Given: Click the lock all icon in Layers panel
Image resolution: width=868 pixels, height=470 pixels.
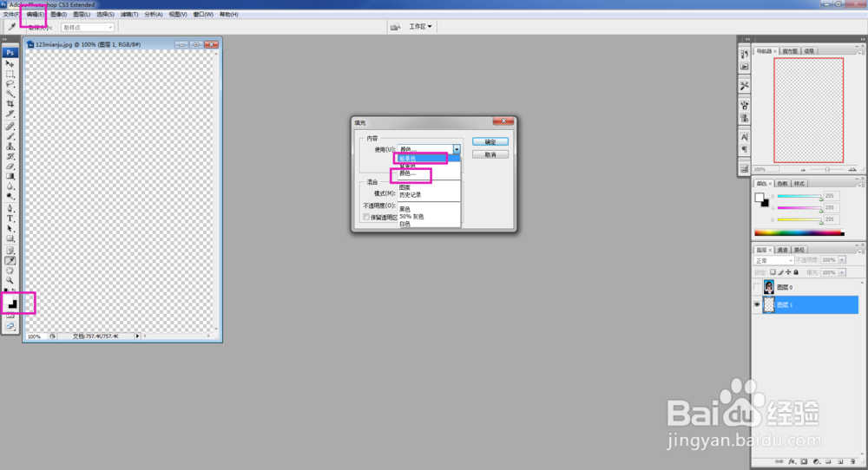Looking at the screenshot, I should 796,272.
